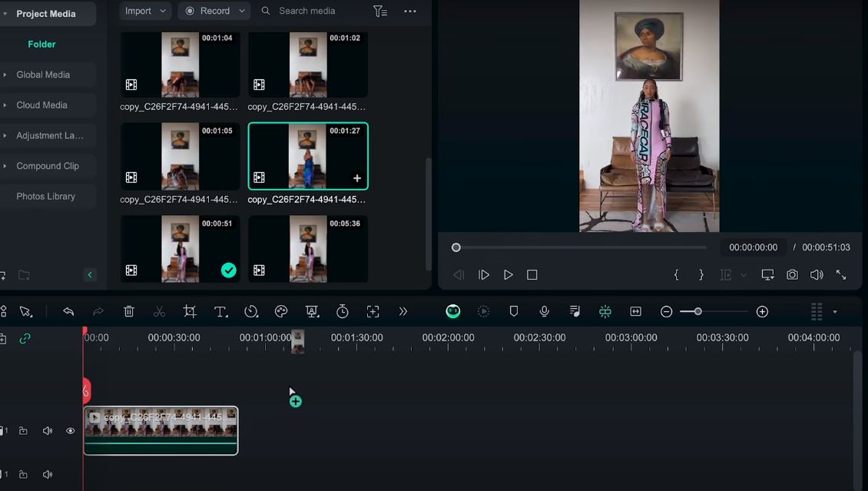The width and height of the screenshot is (868, 491).
Task: Zoom in the timeline with plus button
Action: (x=762, y=312)
